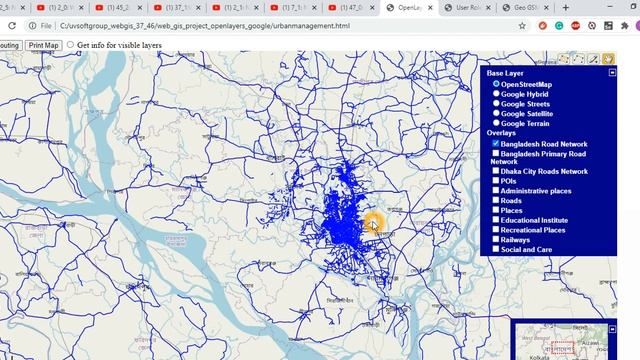Show the Railways overlay
This screenshot has height=360, width=640.
[x=496, y=239]
